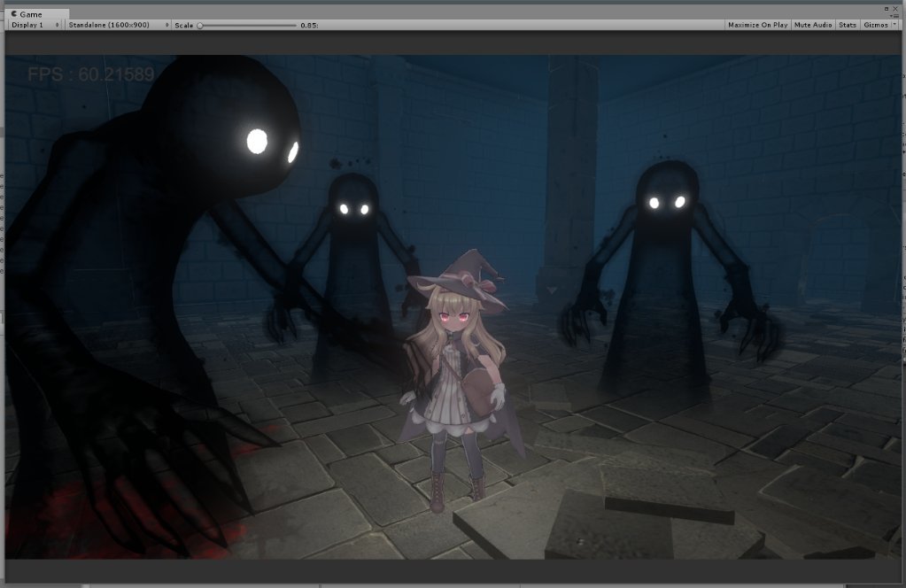
Task: Close the Game window
Action: [895, 9]
